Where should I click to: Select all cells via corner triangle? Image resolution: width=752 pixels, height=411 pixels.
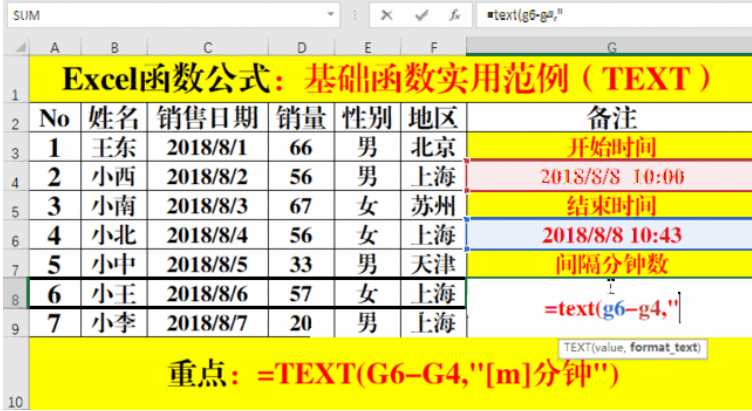point(20,47)
